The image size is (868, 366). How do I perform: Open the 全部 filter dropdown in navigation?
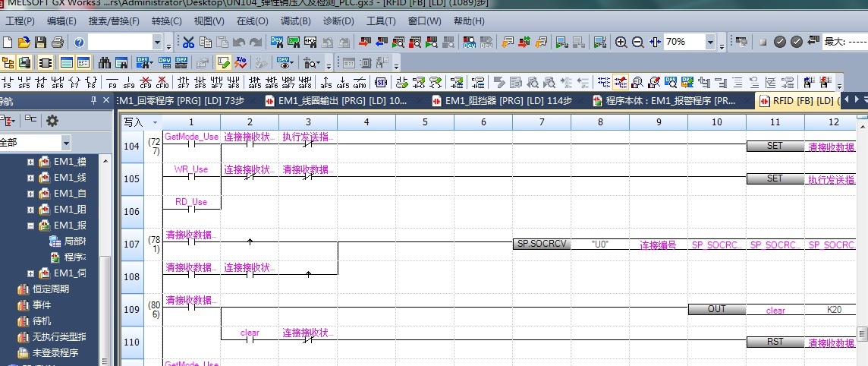(x=66, y=142)
